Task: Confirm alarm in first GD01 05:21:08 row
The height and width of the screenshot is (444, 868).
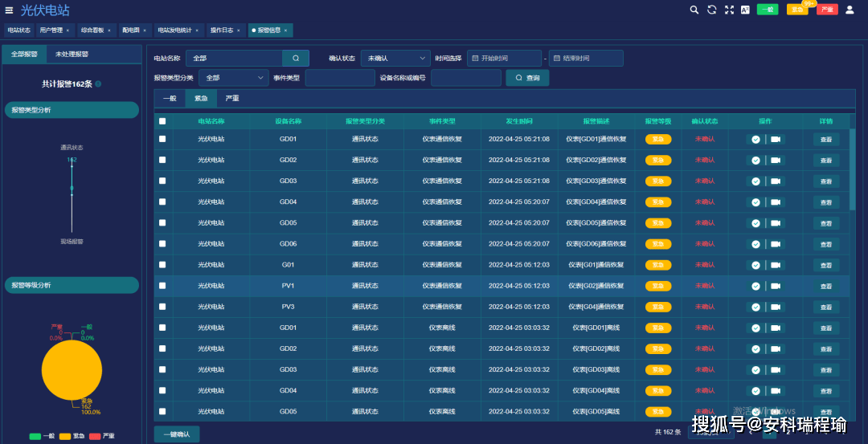Action: pos(755,140)
